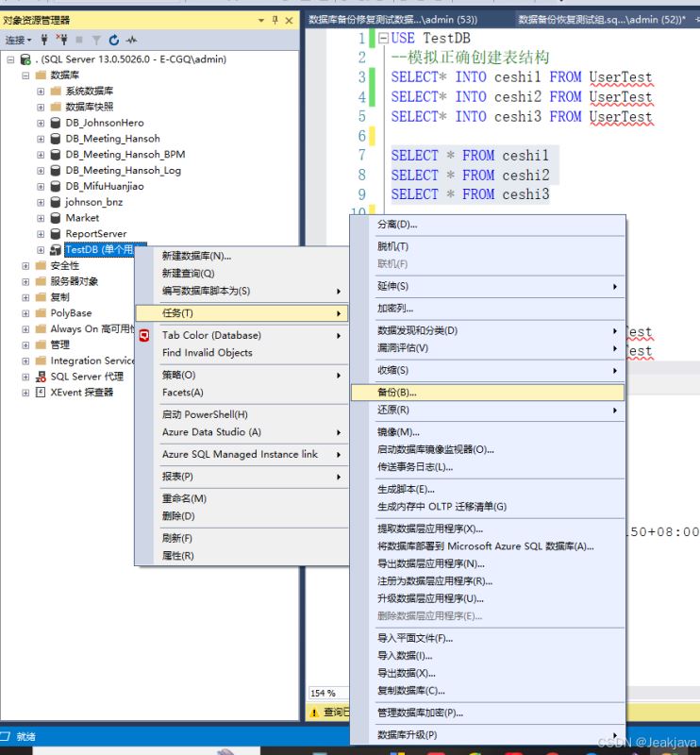The height and width of the screenshot is (755, 700).
Task: Click the DB_JohnsonHero database icon
Action: point(56,123)
